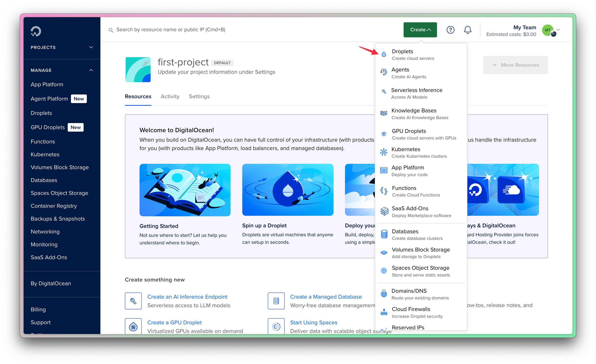The height and width of the screenshot is (364, 596).
Task: Collapse the Create dropdown button
Action: pyautogui.click(x=420, y=30)
